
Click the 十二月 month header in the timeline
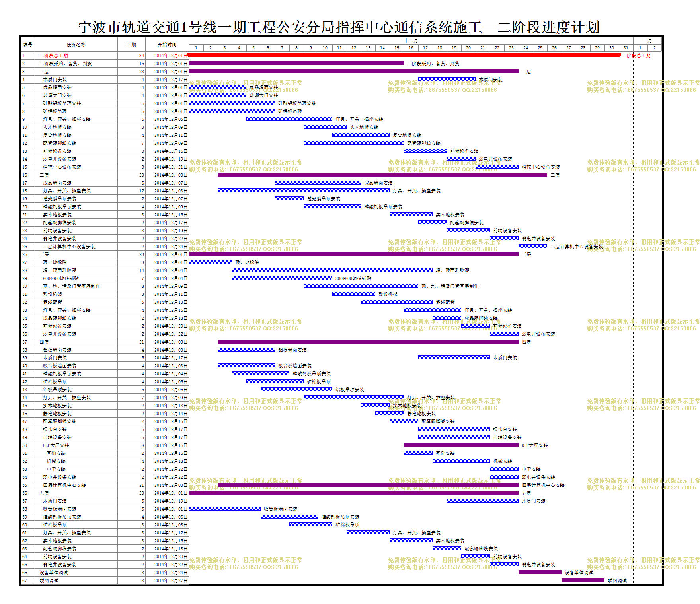(x=411, y=41)
